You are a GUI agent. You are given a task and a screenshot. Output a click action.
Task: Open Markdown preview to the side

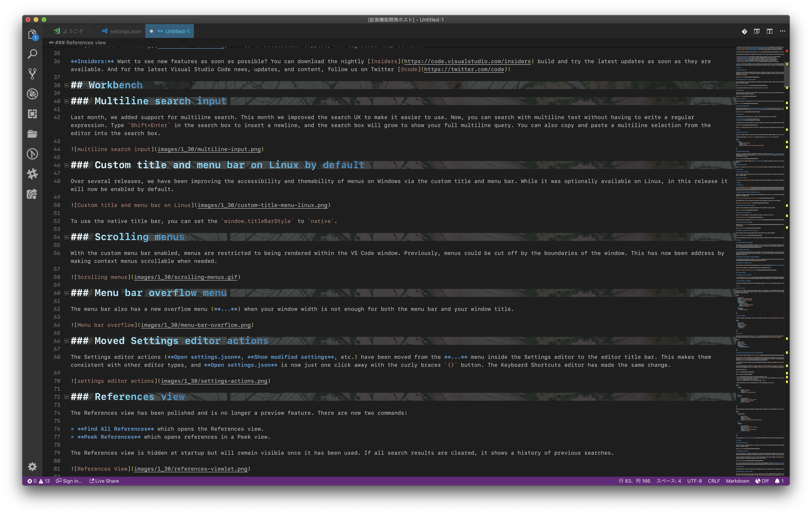coord(757,31)
